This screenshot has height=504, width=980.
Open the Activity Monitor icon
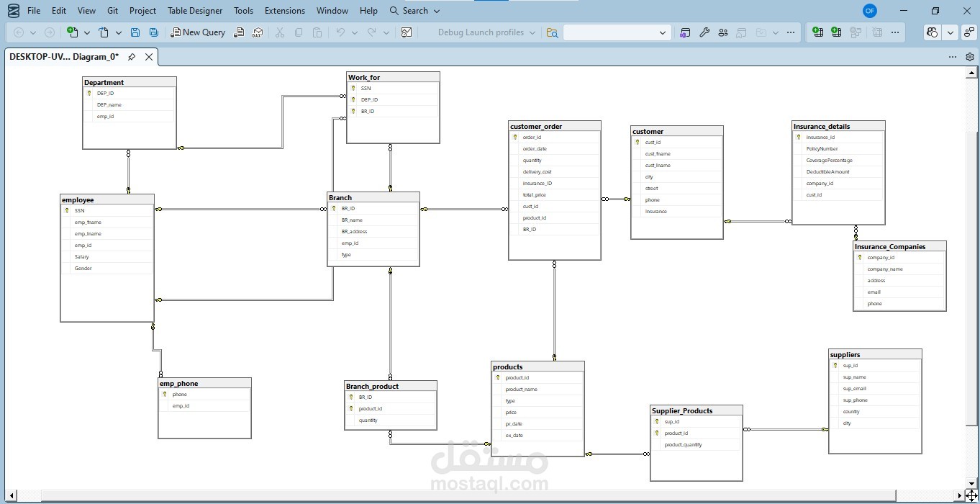[407, 32]
